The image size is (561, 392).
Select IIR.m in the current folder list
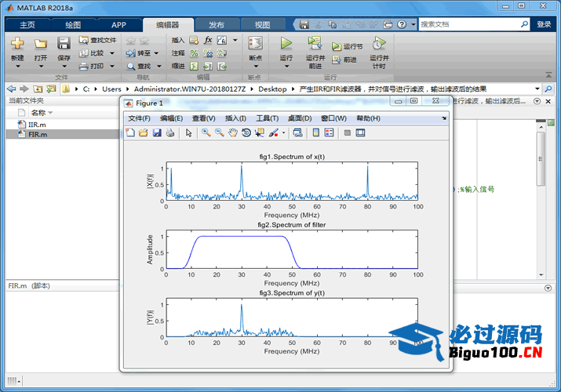coord(62,125)
